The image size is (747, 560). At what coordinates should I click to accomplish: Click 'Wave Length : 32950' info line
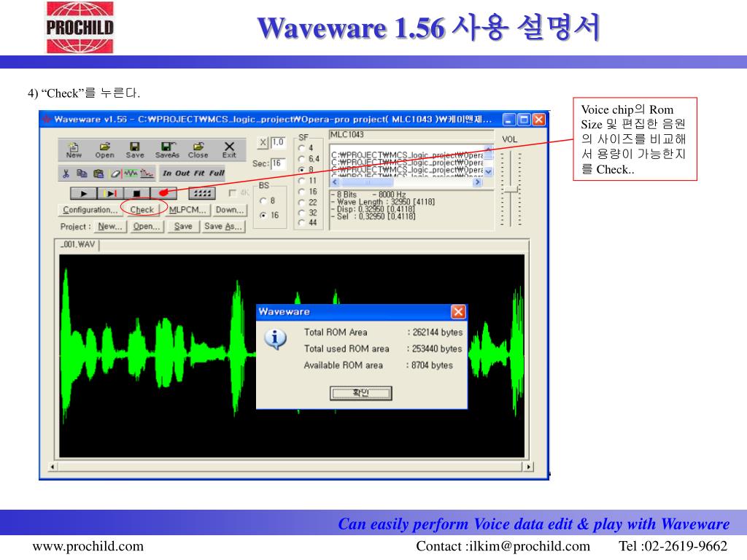click(382, 202)
